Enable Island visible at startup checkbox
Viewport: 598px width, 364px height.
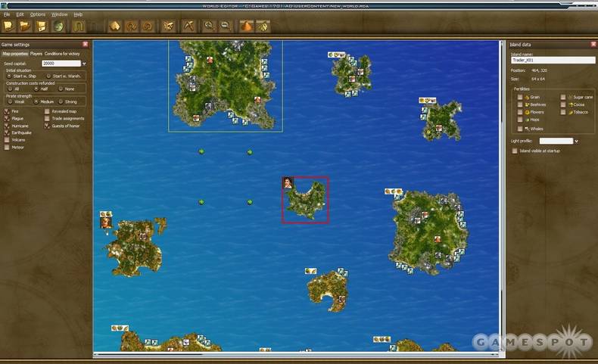click(515, 151)
